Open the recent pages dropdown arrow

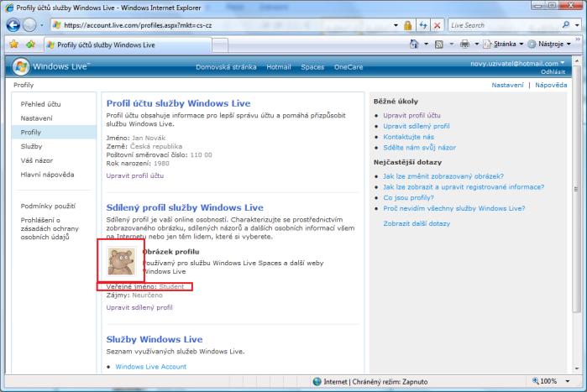pos(41,25)
